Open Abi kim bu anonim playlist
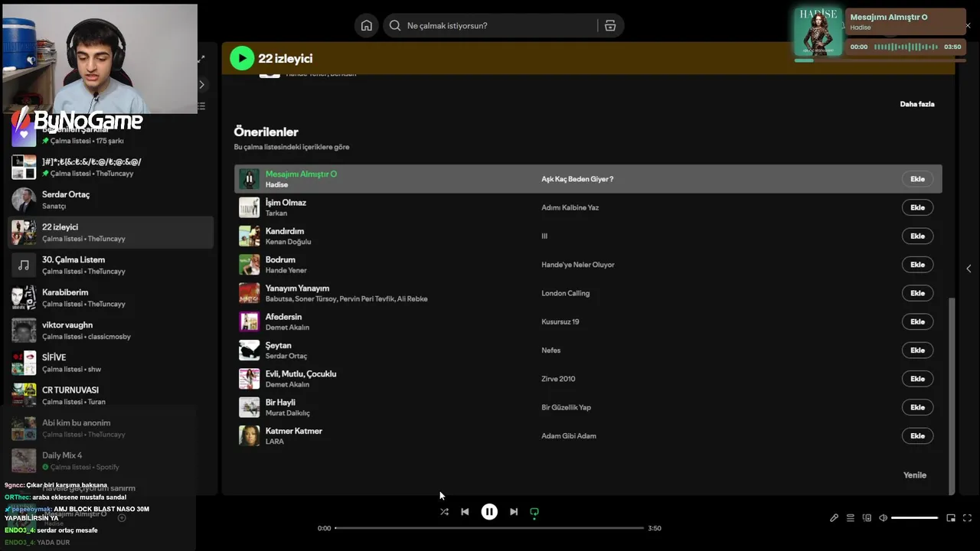 pyautogui.click(x=111, y=429)
